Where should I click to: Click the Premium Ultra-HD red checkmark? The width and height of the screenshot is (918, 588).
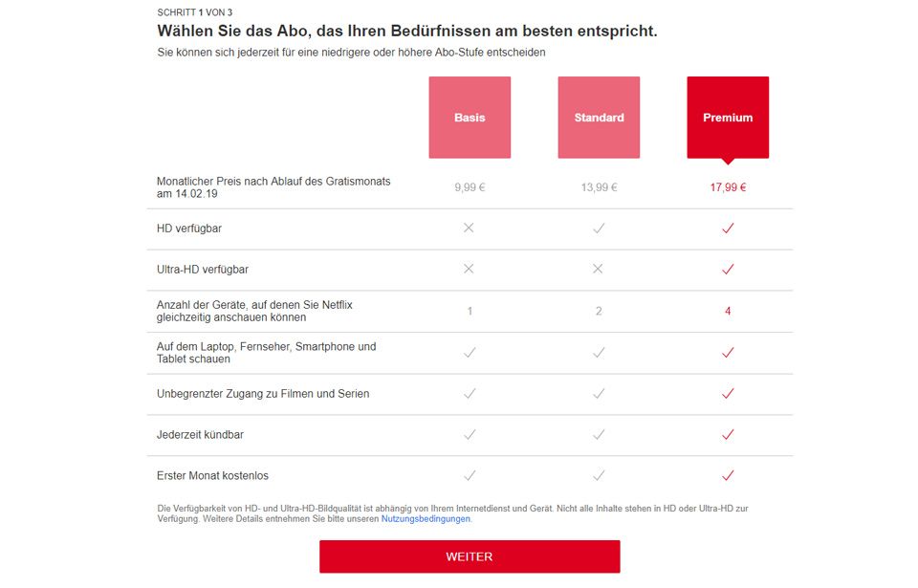(x=728, y=270)
